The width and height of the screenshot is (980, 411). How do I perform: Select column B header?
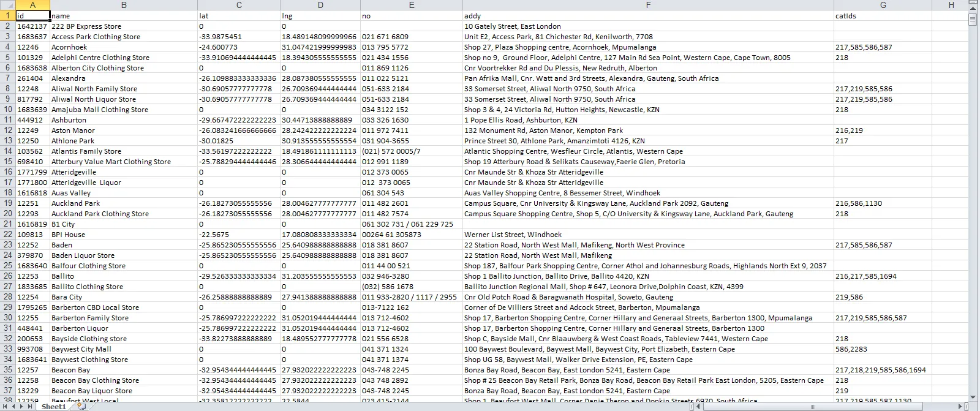point(124,5)
